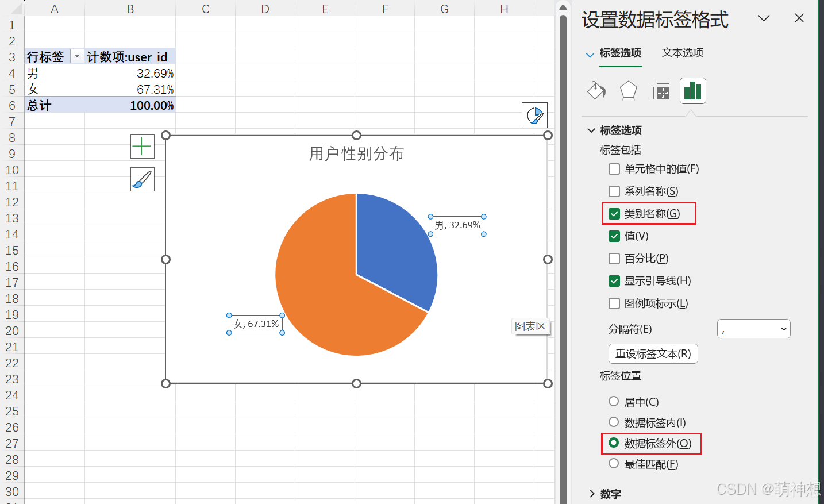Open the Fill & Line paint bucket icon

[596, 91]
